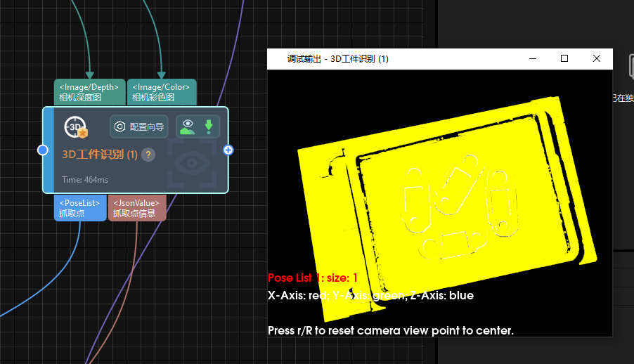Click the 3D工件识别 (1) step title
Viewport: 634px width, 364px height.
pos(100,155)
